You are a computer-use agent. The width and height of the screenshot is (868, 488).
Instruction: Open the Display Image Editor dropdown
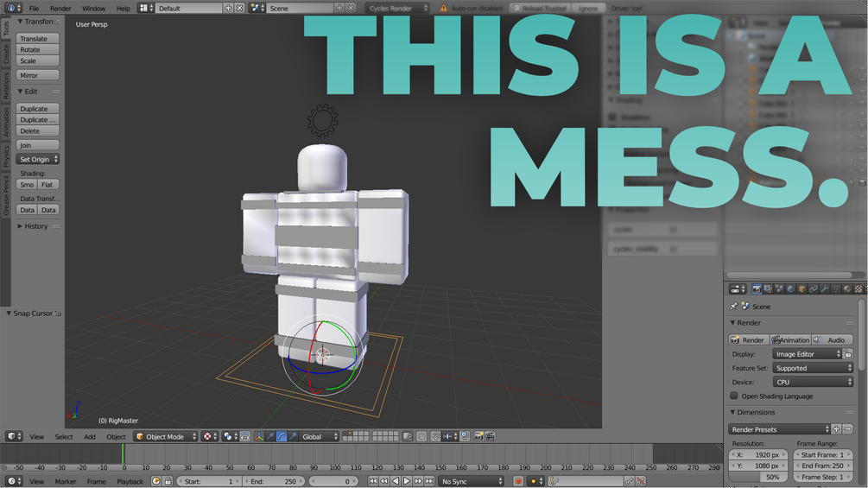coord(807,354)
